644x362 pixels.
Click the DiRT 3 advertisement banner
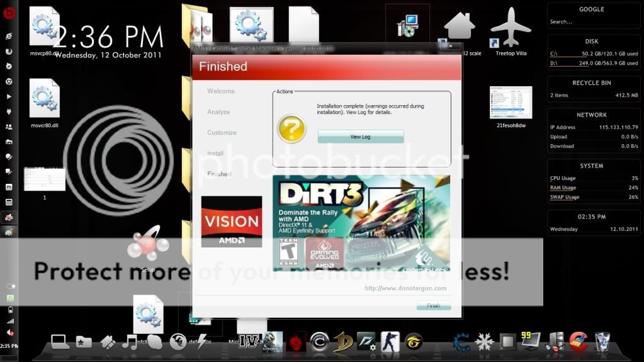[x=361, y=223]
